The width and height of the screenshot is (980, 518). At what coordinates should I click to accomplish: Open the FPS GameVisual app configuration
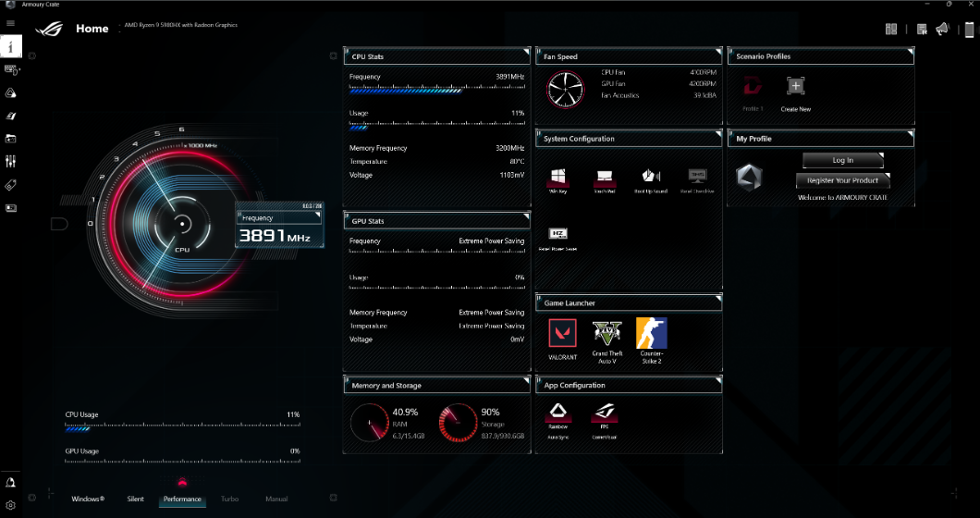click(x=604, y=421)
